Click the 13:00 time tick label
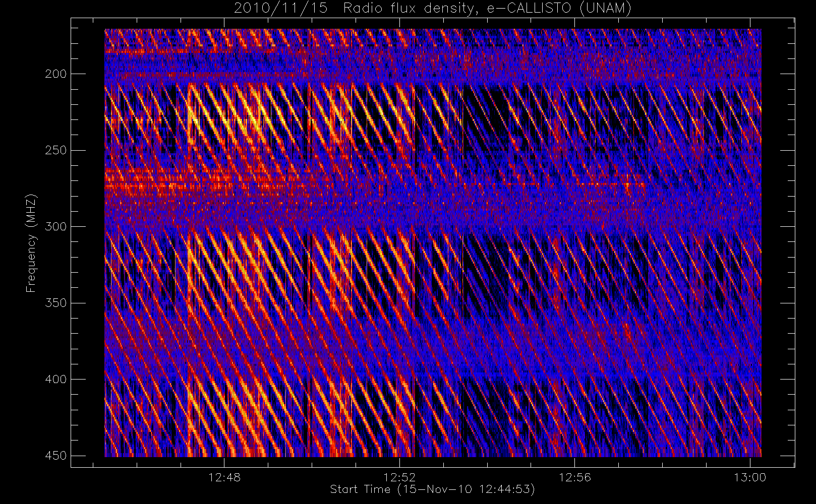Viewport: 816px width, 504px height. click(750, 477)
